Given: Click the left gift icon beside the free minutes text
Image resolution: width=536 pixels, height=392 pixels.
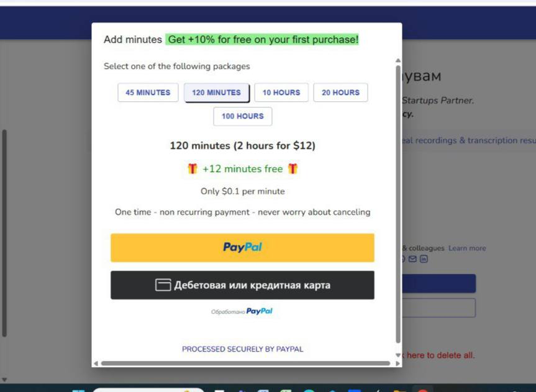Looking at the screenshot, I should point(193,168).
